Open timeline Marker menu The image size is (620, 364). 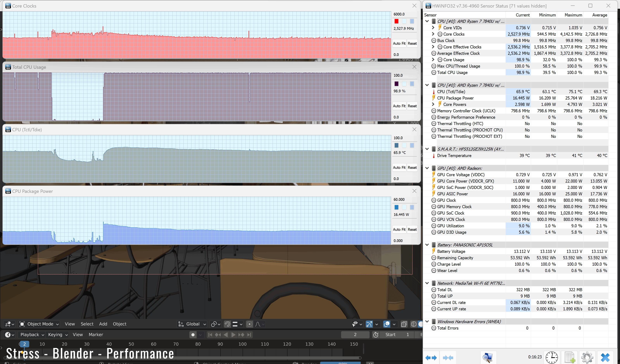point(96,335)
